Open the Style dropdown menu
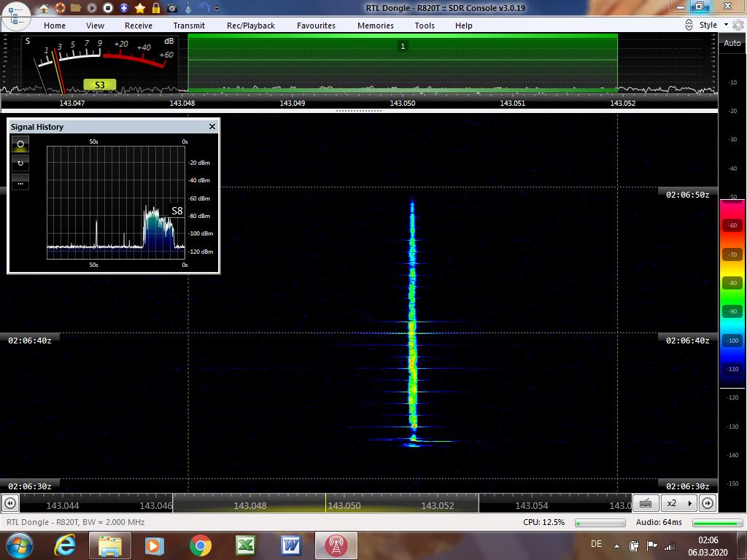The width and height of the screenshot is (747, 560). tap(713, 25)
